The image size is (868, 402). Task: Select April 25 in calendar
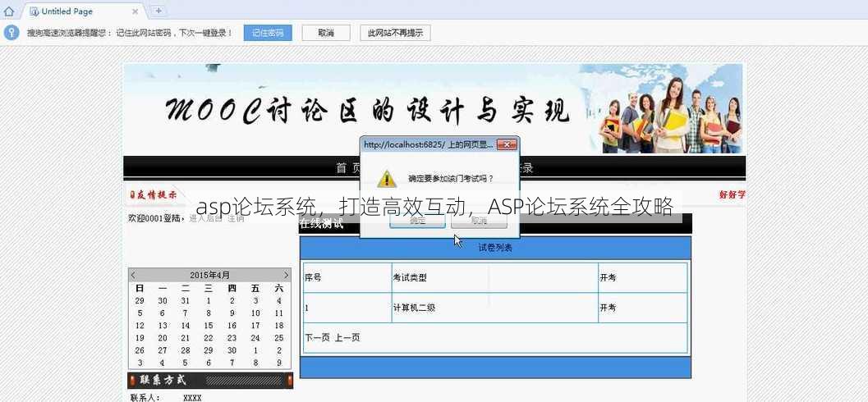(x=279, y=338)
